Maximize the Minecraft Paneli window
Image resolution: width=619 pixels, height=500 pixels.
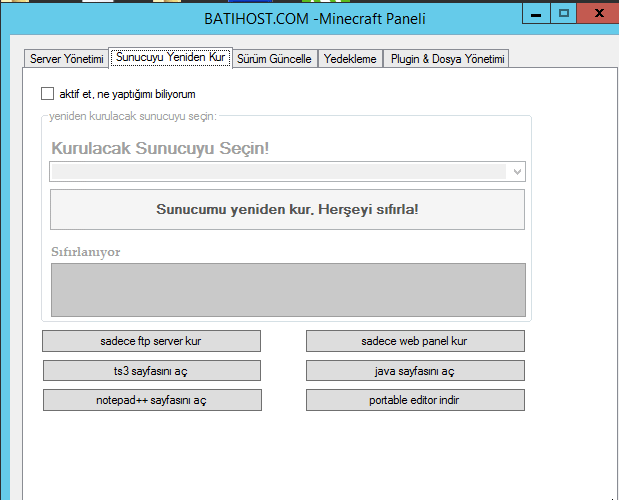[x=564, y=13]
